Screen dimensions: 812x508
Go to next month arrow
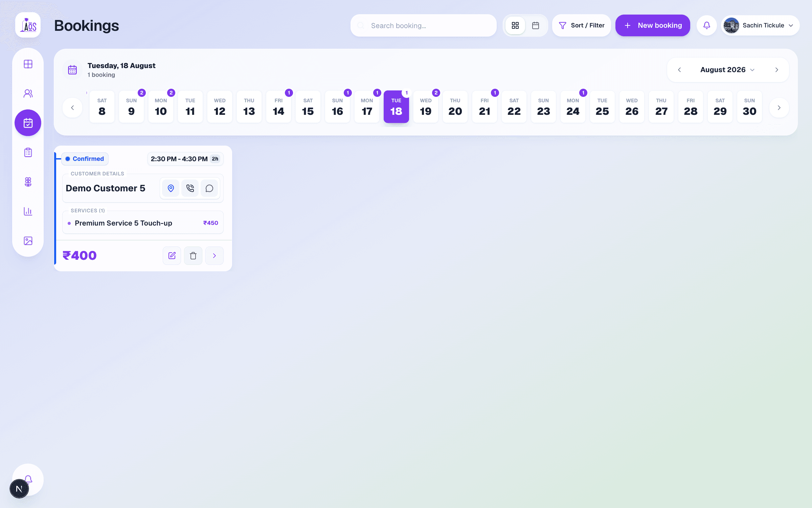point(777,70)
